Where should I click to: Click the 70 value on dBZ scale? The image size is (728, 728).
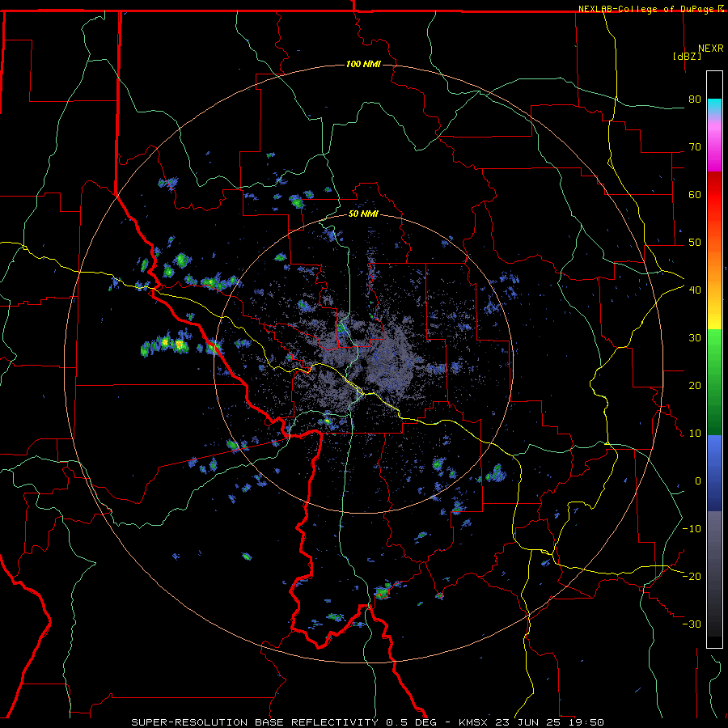[x=695, y=146]
